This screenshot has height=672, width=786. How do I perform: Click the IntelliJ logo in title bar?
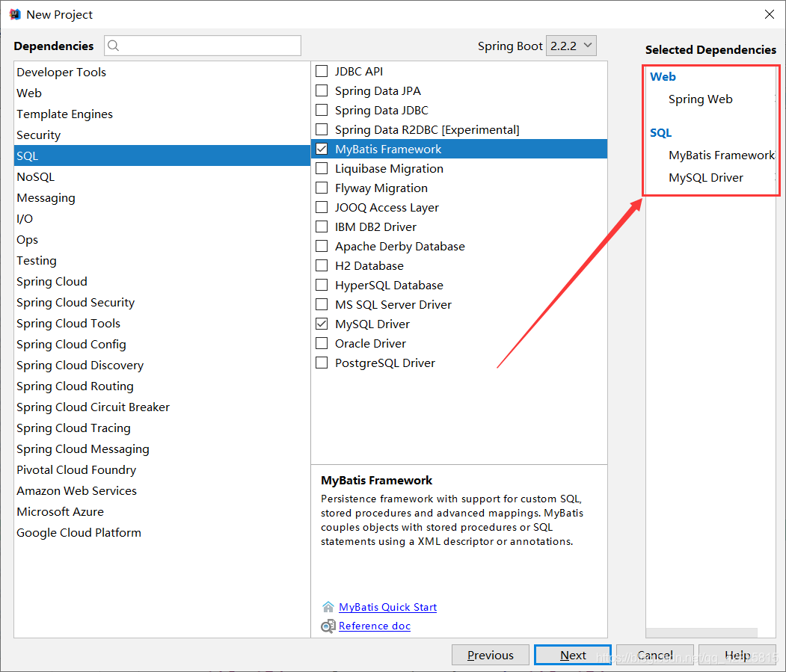[14, 15]
